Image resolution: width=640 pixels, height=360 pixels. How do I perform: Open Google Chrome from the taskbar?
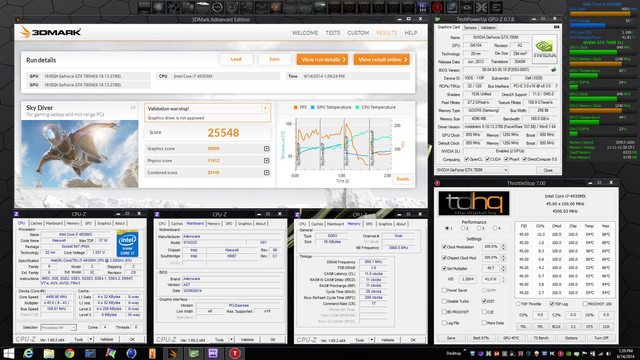(70, 353)
